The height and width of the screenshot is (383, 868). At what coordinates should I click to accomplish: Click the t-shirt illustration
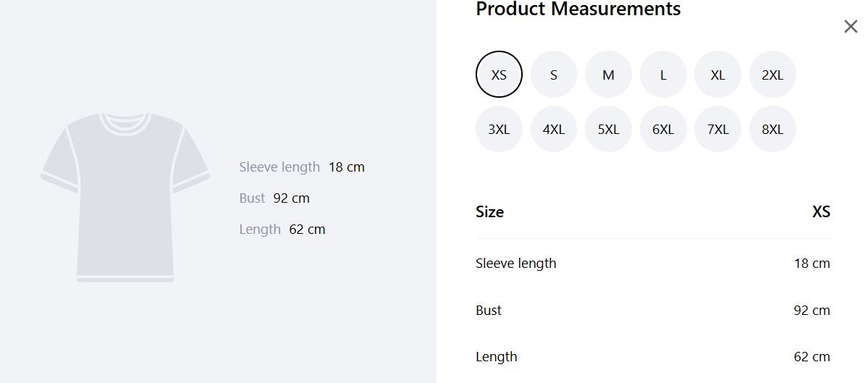(125, 197)
